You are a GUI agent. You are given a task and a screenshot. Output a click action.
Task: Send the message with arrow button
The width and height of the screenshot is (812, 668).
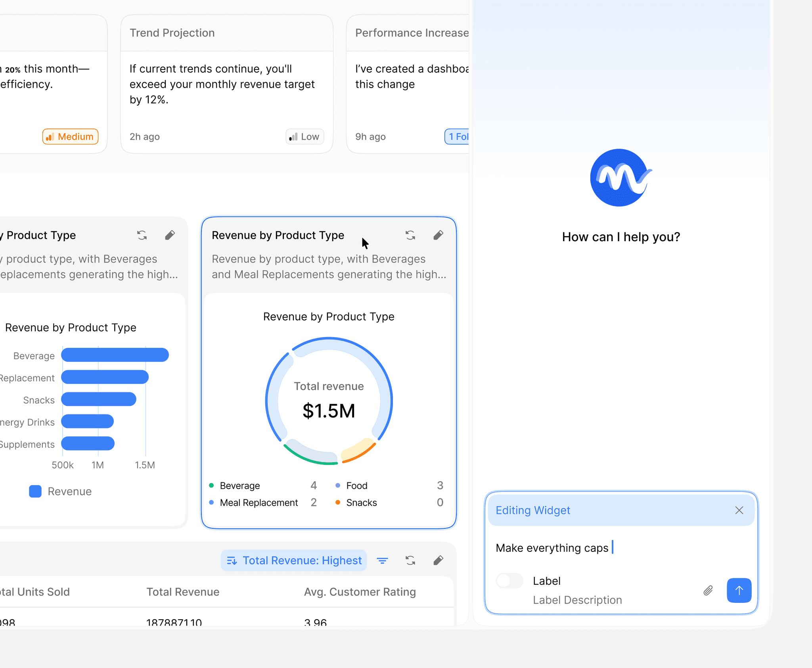pyautogui.click(x=739, y=590)
